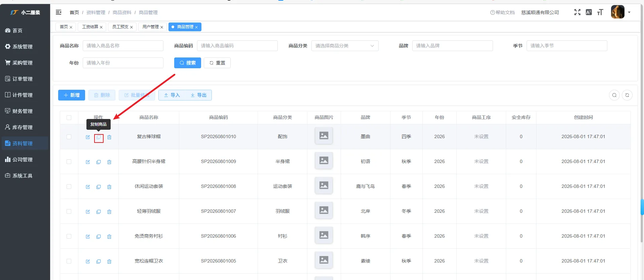Edit the 休闲运动套装 product
This screenshot has width=644, height=280.
tap(88, 187)
